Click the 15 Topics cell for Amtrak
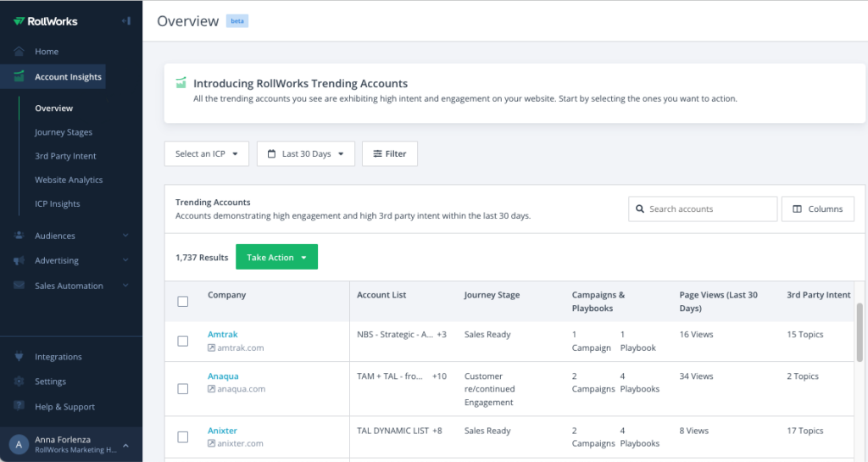Viewport: 868px width, 462px height. [805, 334]
